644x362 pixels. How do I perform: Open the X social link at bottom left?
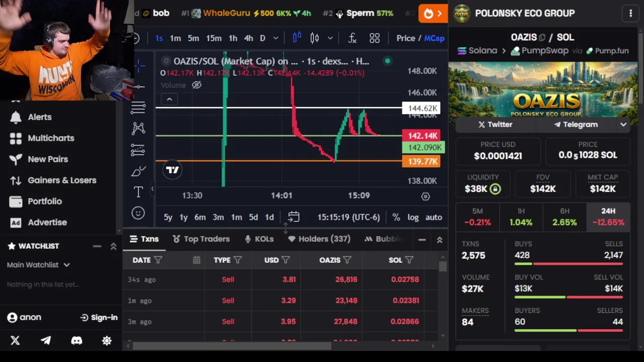(x=15, y=340)
